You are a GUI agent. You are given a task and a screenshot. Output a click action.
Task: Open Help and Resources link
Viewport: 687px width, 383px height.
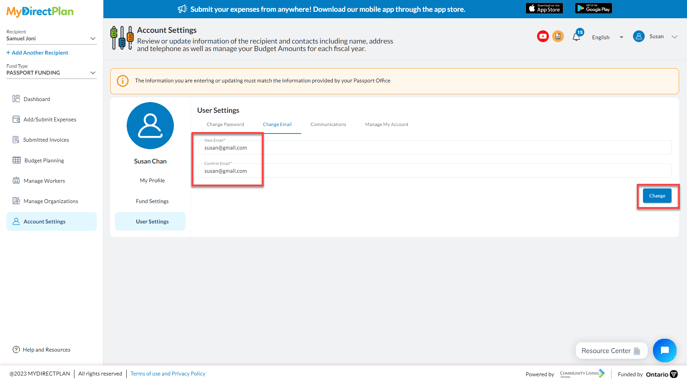pos(46,350)
